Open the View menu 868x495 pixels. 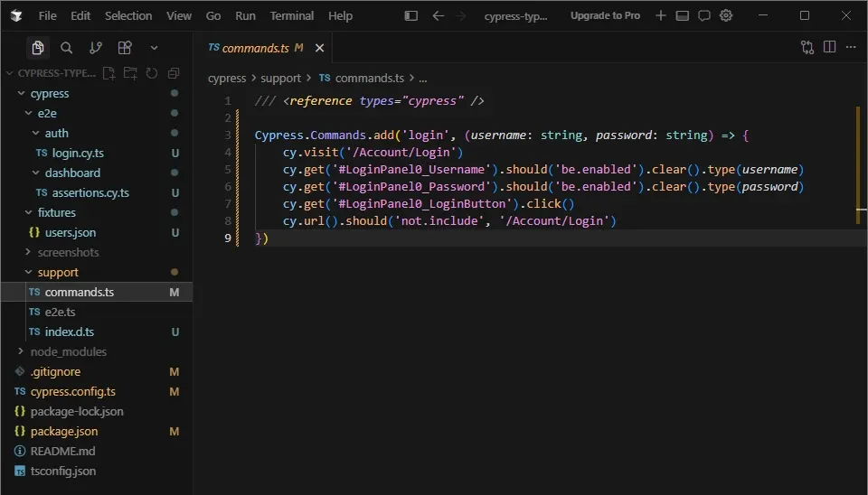click(x=179, y=15)
